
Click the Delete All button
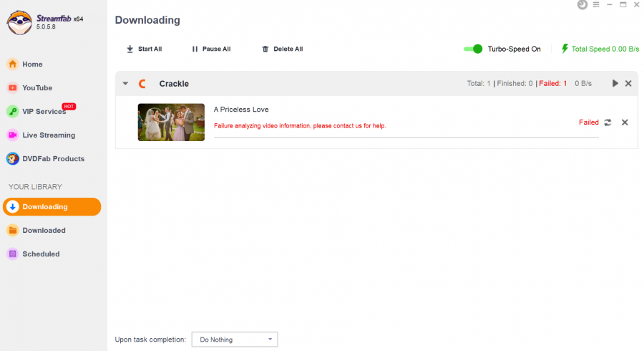[283, 49]
